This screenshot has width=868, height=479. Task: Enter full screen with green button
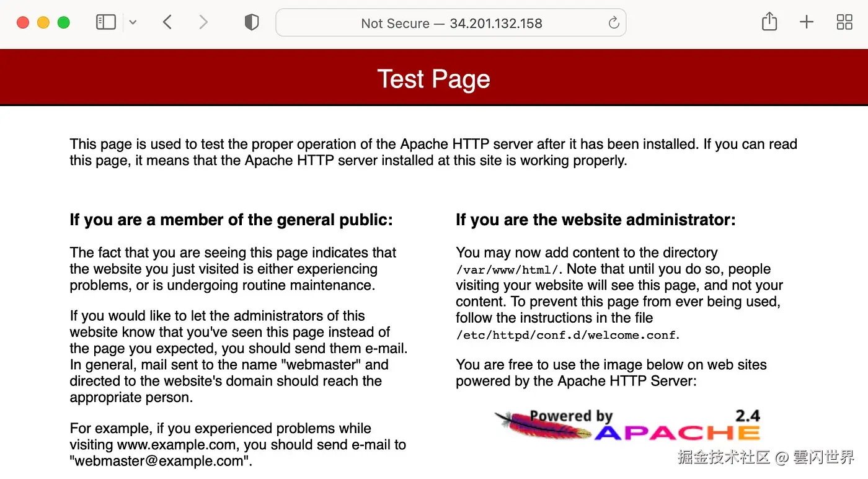coord(63,23)
